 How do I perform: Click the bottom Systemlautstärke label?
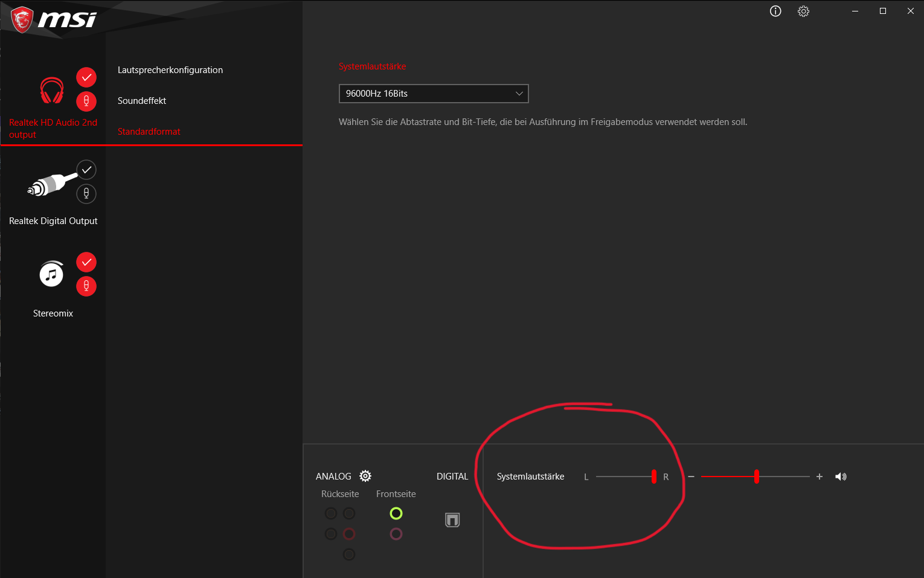tap(530, 477)
